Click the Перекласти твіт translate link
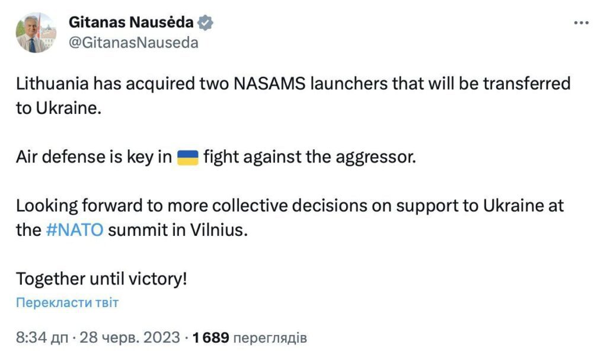Viewport: 607px width, 364px height. [x=68, y=302]
